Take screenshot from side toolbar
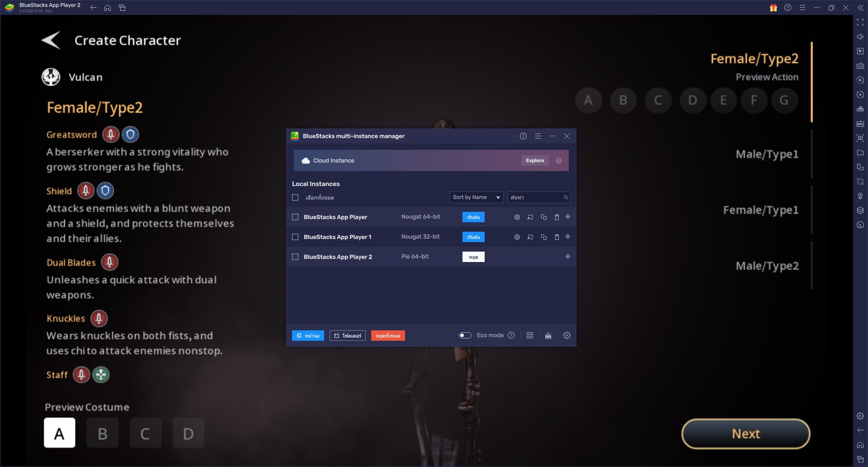 [x=860, y=138]
